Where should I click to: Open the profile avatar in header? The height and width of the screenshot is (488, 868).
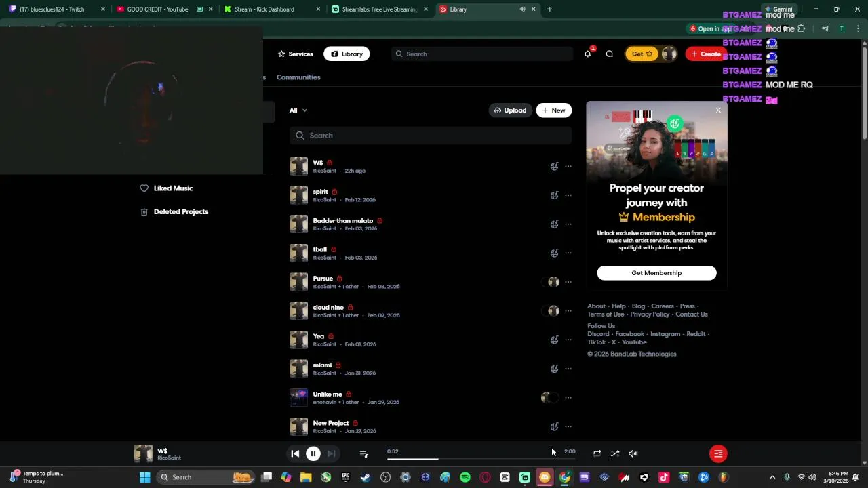point(669,54)
